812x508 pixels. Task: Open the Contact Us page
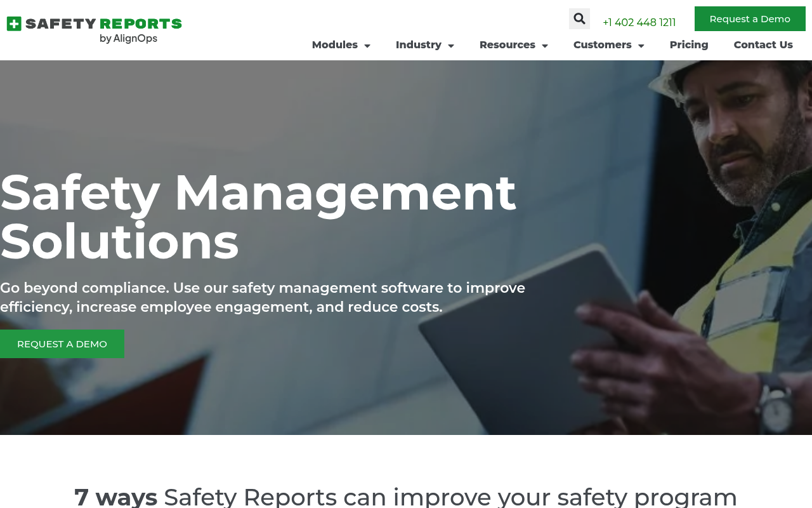click(763, 45)
